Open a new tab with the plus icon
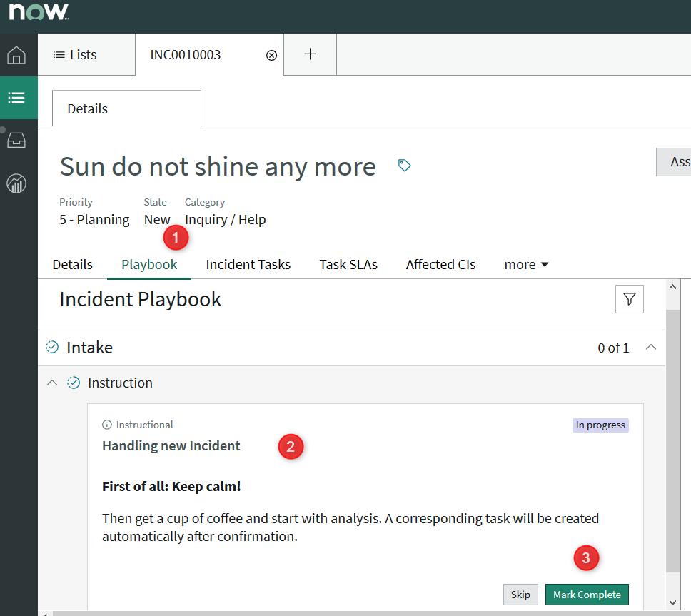 pyautogui.click(x=310, y=54)
